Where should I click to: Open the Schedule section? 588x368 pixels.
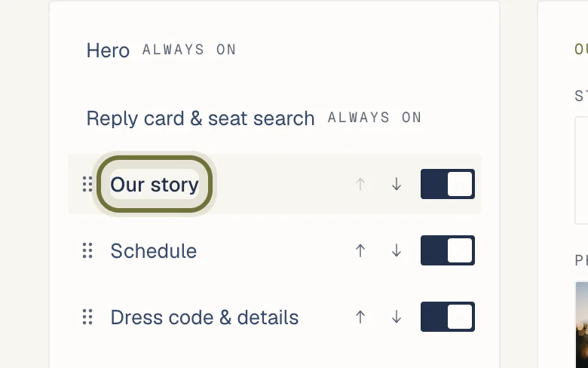click(153, 250)
